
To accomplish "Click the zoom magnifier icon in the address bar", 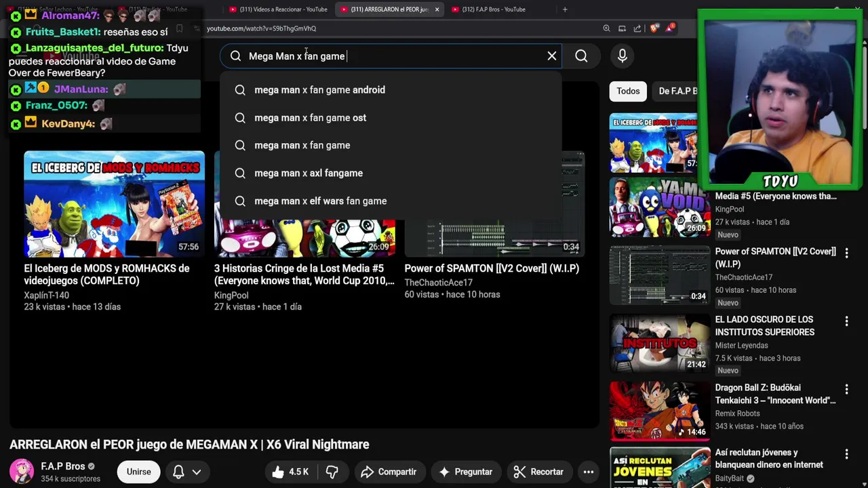I will pos(606,28).
